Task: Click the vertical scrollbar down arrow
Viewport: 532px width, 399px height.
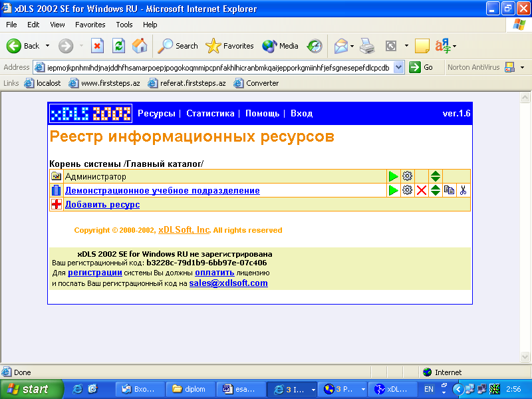Action: 525,356
